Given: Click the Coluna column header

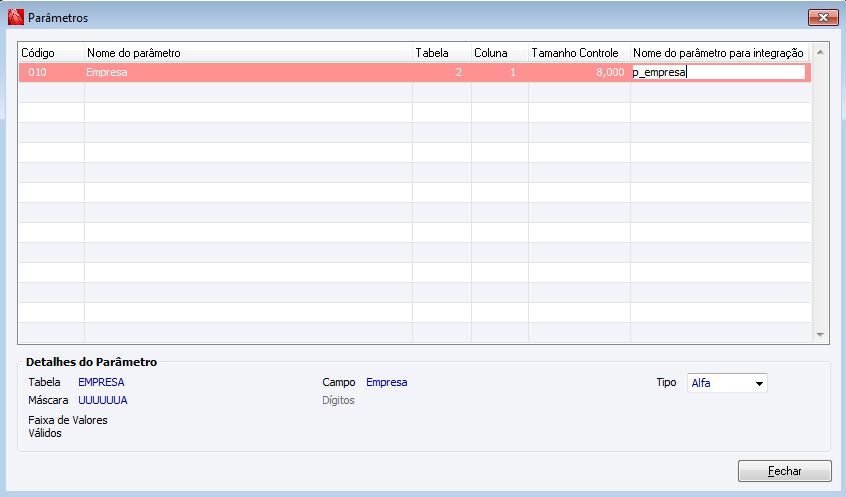Looking at the screenshot, I should point(500,53).
